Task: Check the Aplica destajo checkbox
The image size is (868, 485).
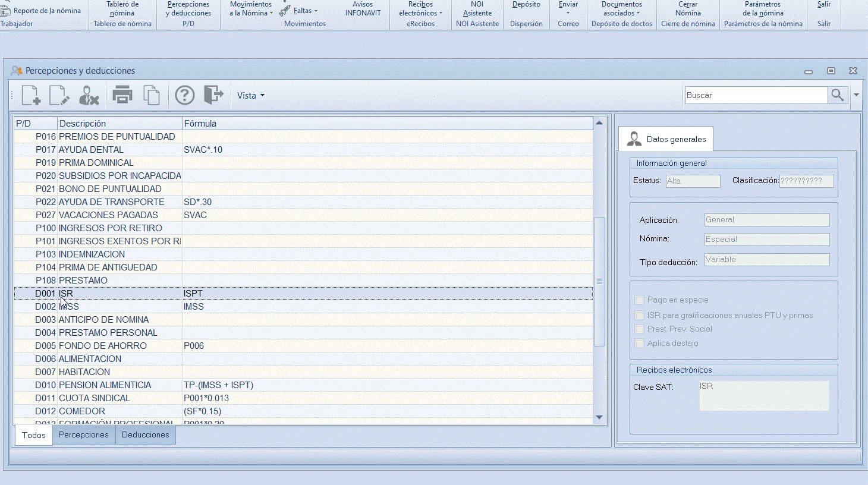Action: 640,344
